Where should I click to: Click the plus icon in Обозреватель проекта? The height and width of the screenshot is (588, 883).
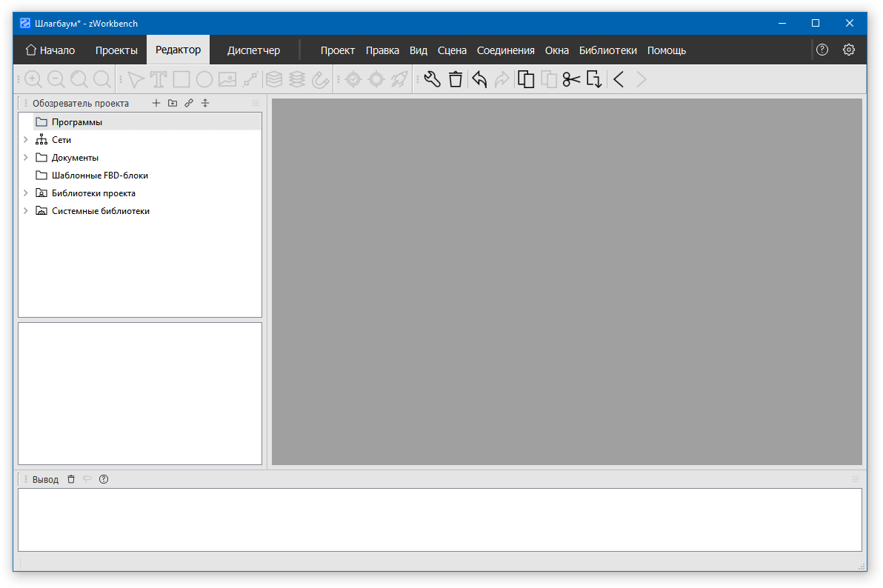(156, 104)
